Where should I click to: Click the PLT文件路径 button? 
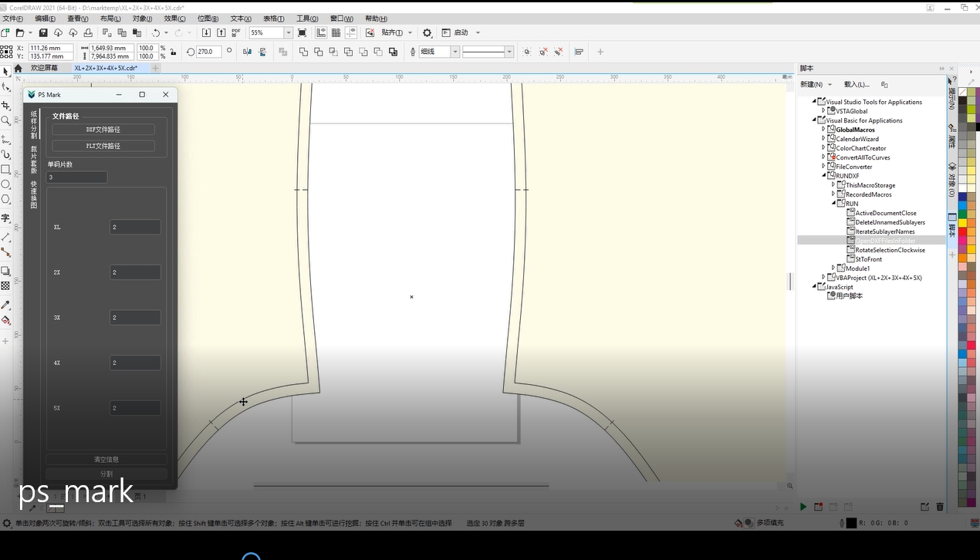tap(103, 146)
